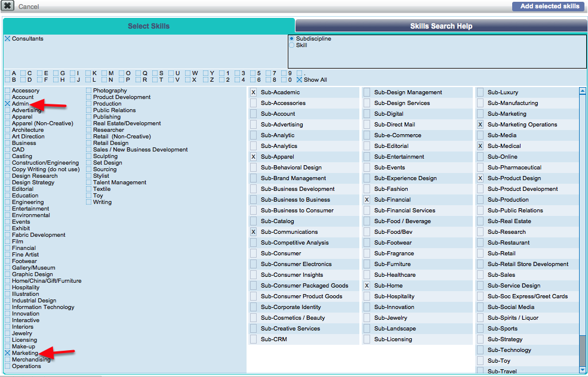Image resolution: width=588 pixels, height=377 pixels.
Task: Check the letter Z filter box
Action: point(205,80)
